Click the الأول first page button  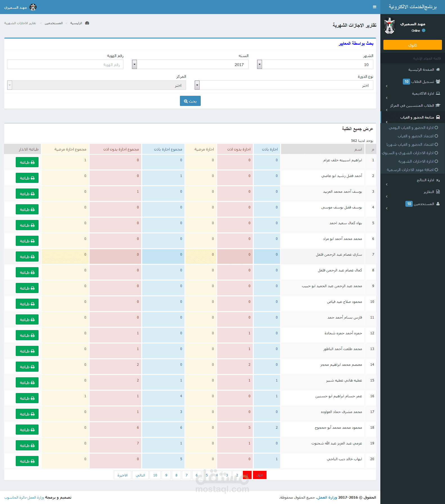click(260, 475)
